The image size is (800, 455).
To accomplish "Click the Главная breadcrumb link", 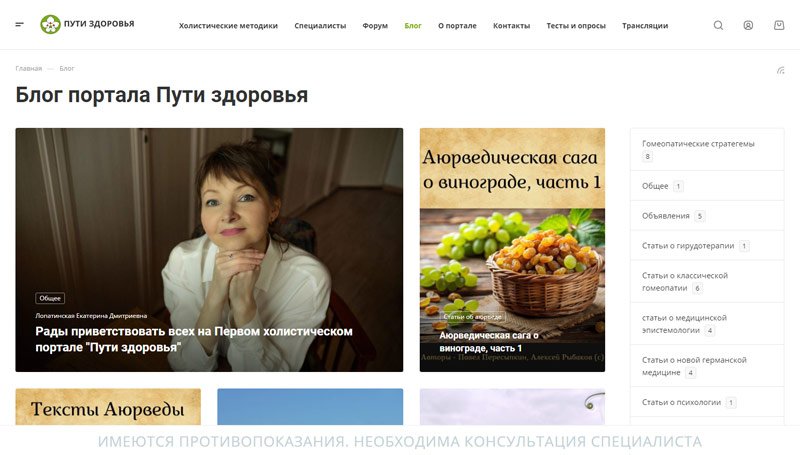I will tap(29, 68).
